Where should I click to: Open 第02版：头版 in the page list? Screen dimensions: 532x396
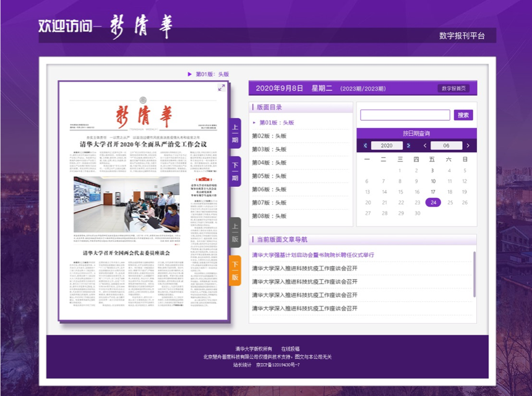click(x=269, y=136)
